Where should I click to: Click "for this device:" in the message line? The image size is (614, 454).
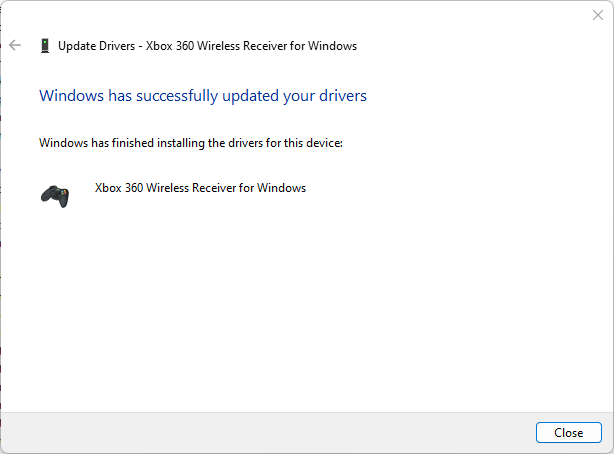pos(303,143)
